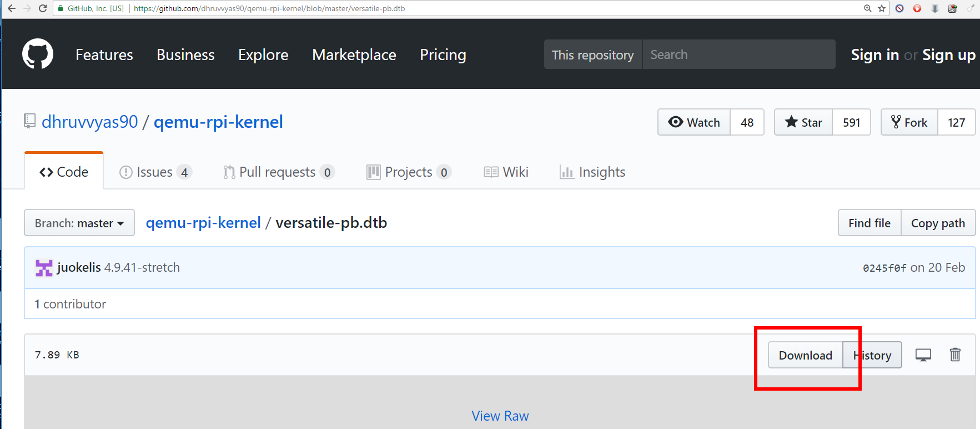
Task: Focus the Search input field
Action: pyautogui.click(x=738, y=54)
